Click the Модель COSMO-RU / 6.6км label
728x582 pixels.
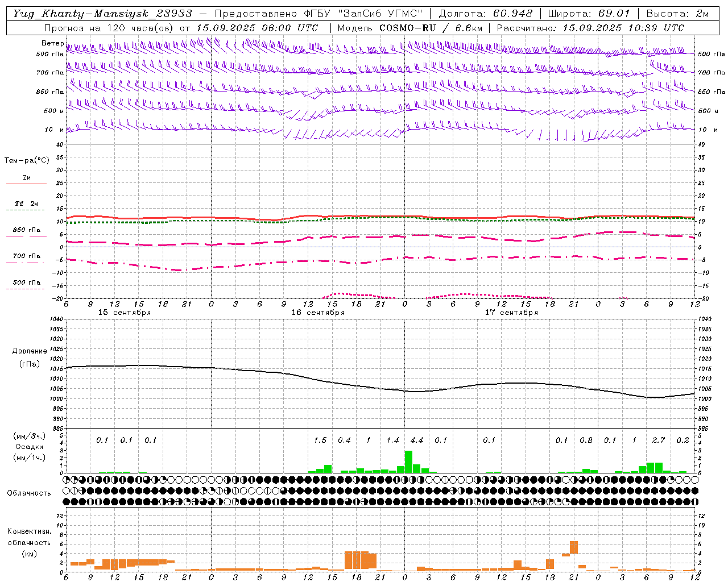click(410, 27)
